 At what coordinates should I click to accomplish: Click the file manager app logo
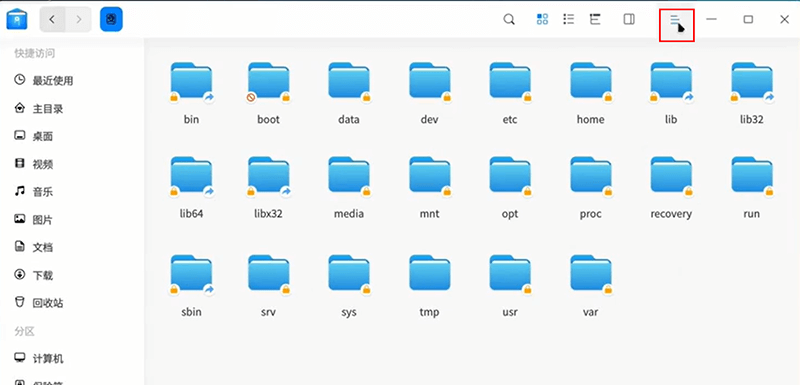[x=17, y=19]
